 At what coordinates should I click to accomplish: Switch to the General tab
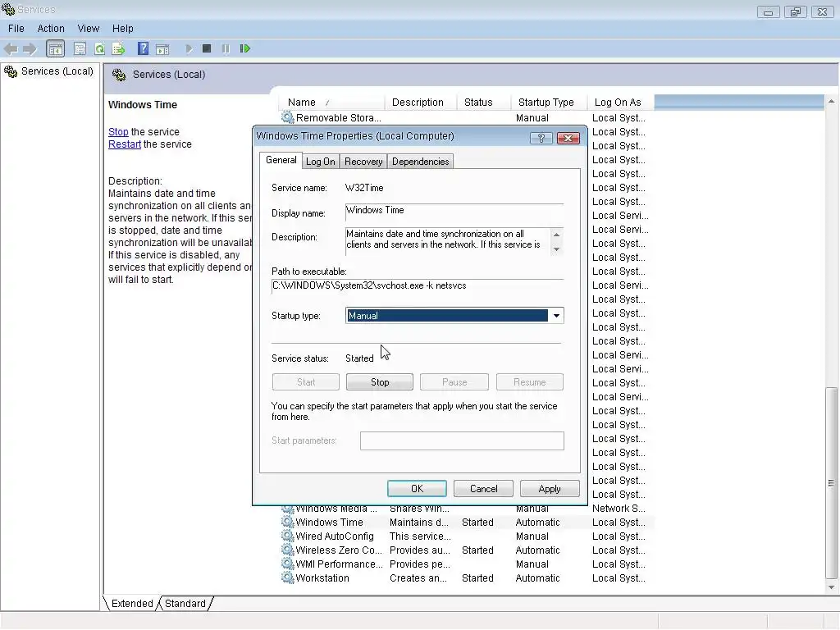pos(281,160)
